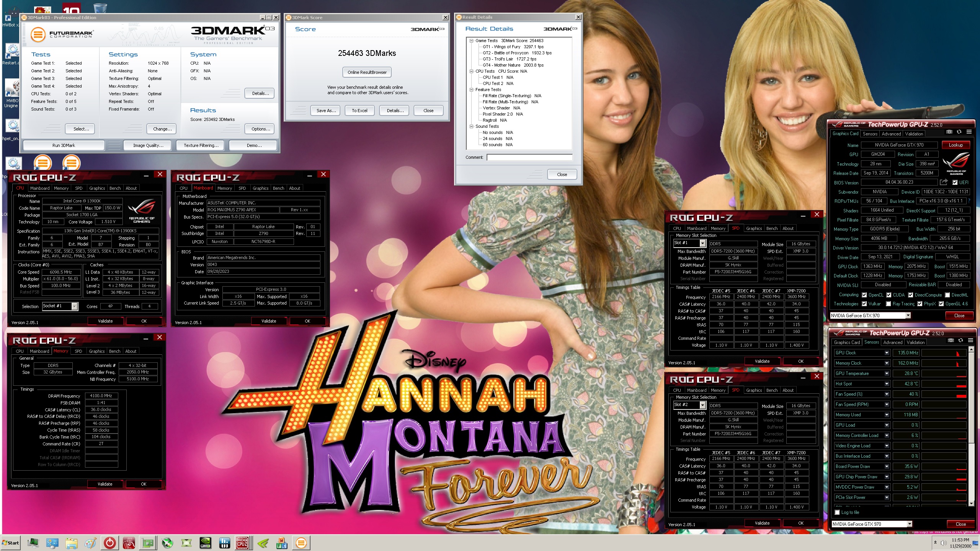This screenshot has width=980, height=551.
Task: Open GPU selector dropdown in upper GPU-Z window
Action: 908,316
